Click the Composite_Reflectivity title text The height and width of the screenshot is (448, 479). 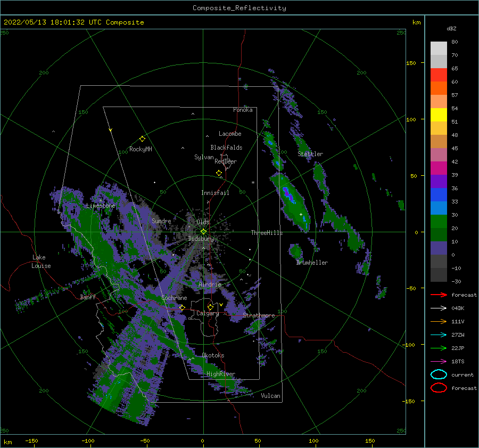click(x=240, y=8)
